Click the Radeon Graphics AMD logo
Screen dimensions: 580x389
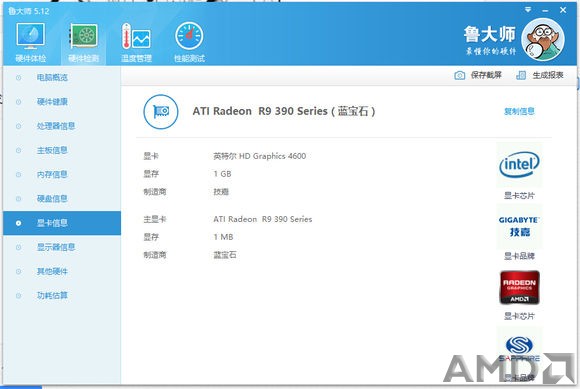[x=520, y=287]
